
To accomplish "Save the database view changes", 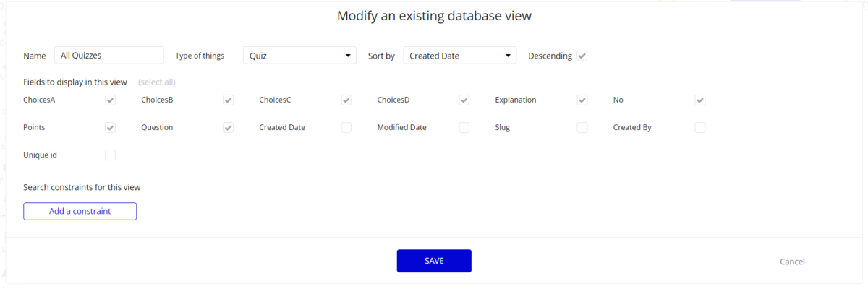I will 434,261.
